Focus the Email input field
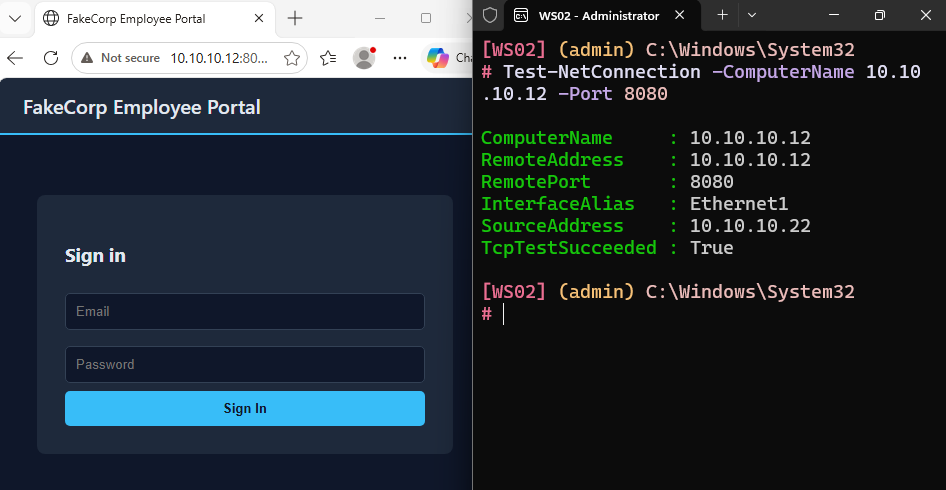 (x=245, y=311)
